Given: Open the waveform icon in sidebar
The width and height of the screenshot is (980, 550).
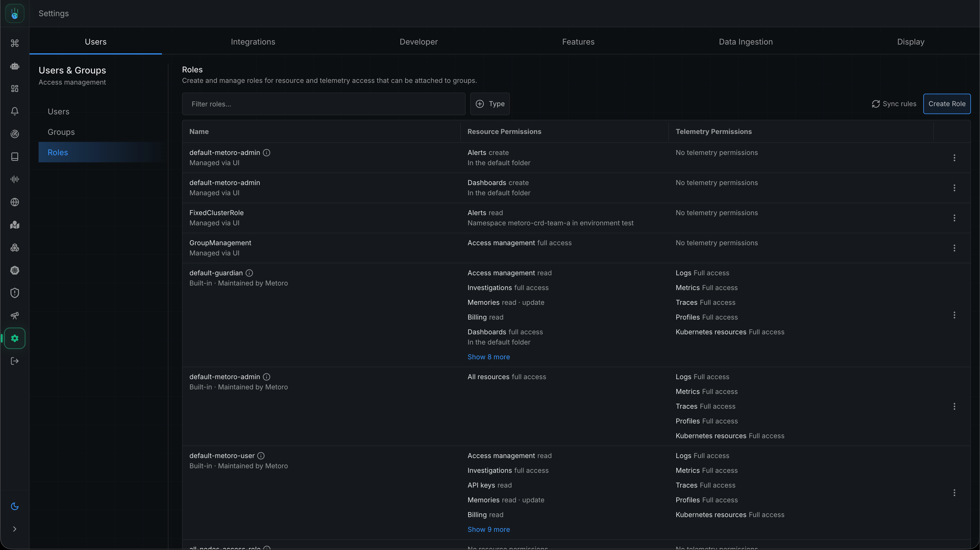Looking at the screenshot, I should 14,179.
